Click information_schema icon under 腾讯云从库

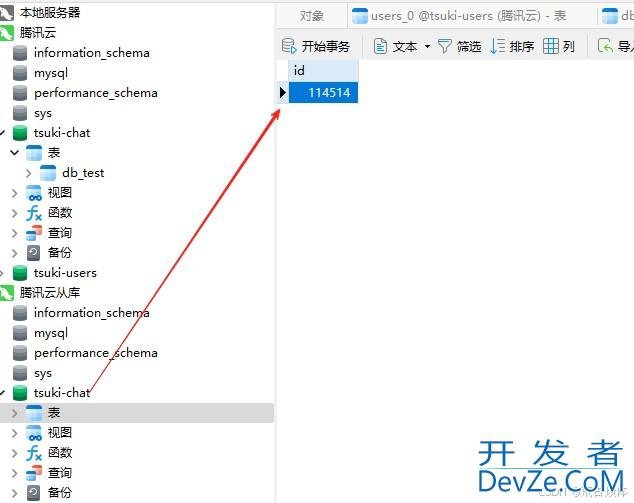click(20, 313)
